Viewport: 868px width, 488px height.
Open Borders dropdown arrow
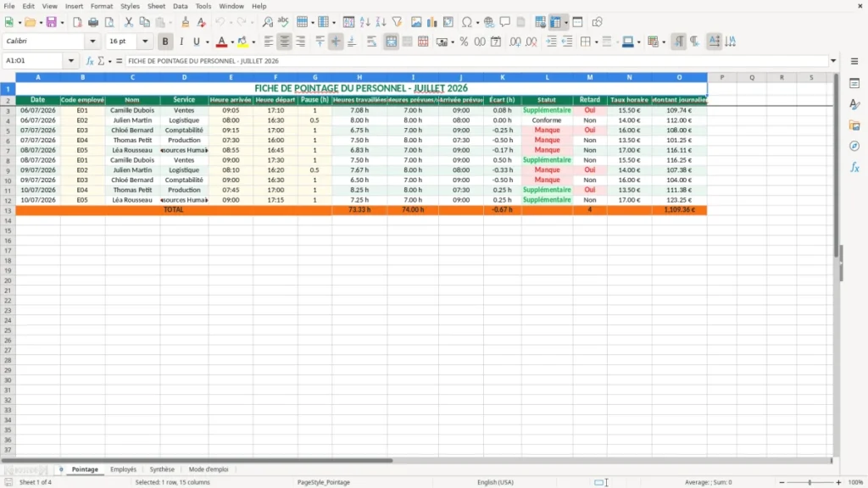(x=596, y=42)
